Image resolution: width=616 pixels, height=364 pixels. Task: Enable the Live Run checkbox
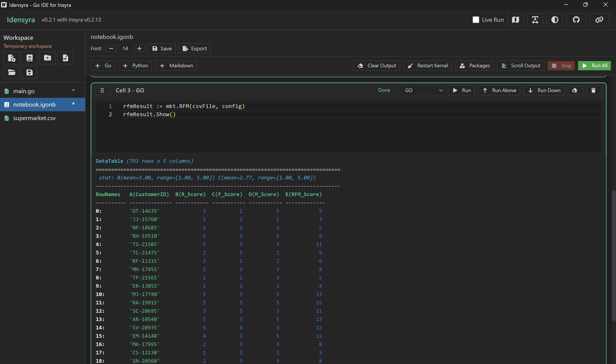[476, 20]
